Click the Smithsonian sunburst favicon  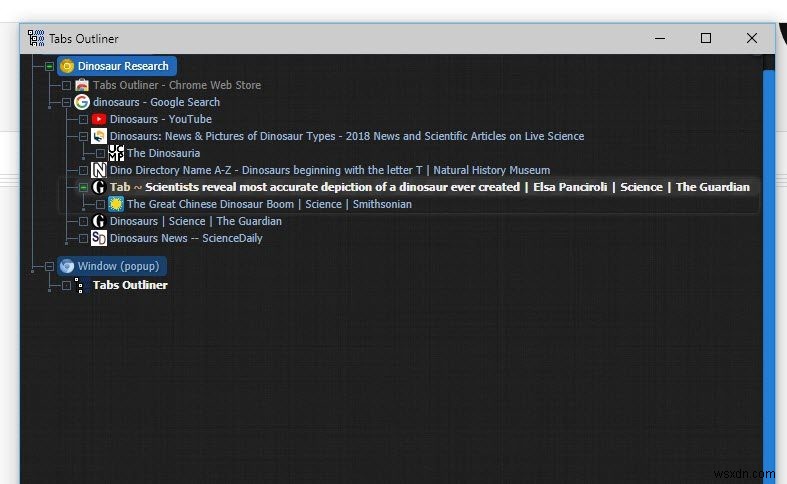pos(116,204)
